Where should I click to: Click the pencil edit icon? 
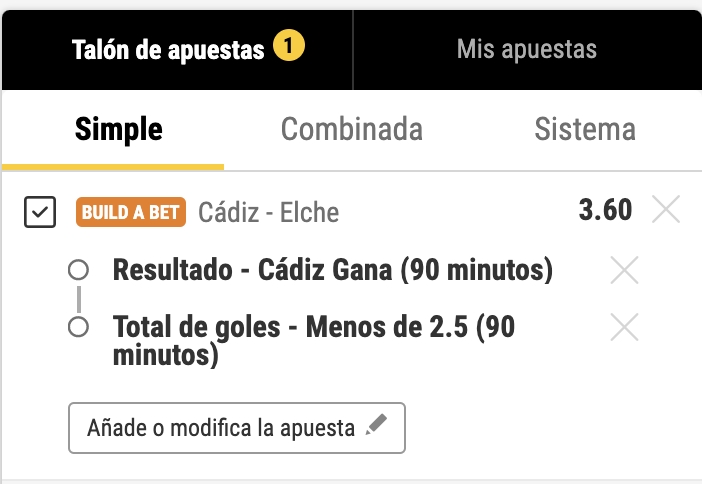(376, 427)
